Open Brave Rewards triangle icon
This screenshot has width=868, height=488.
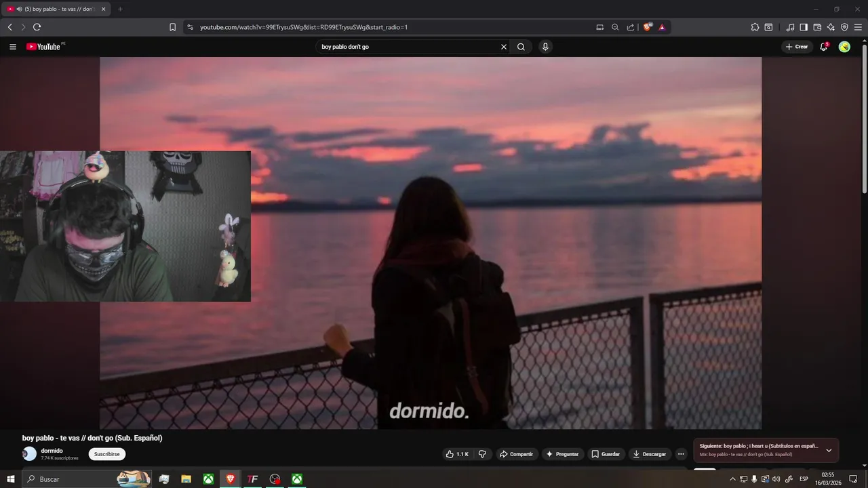(662, 27)
